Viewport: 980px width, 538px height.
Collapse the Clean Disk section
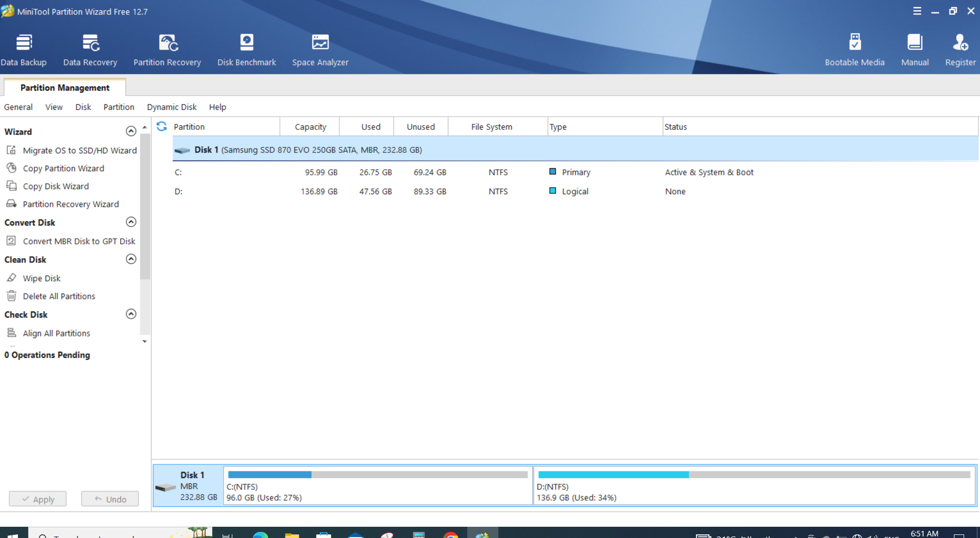pyautogui.click(x=131, y=259)
